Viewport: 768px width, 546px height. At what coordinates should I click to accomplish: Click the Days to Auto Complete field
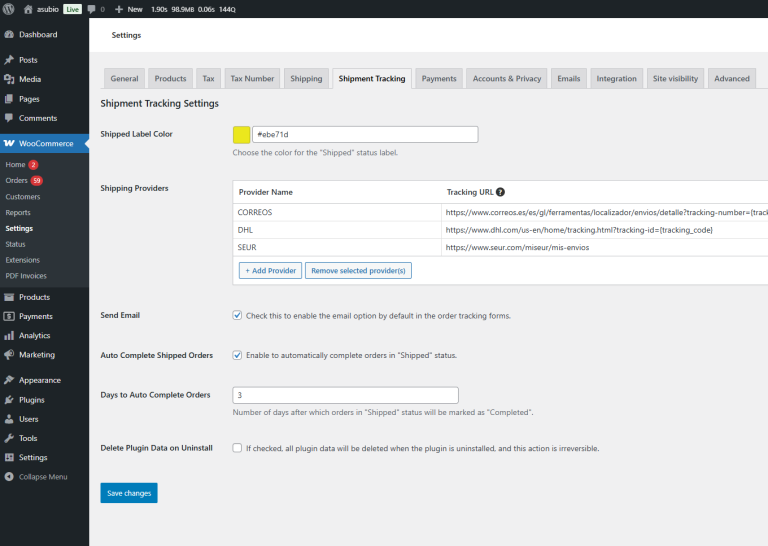point(345,395)
